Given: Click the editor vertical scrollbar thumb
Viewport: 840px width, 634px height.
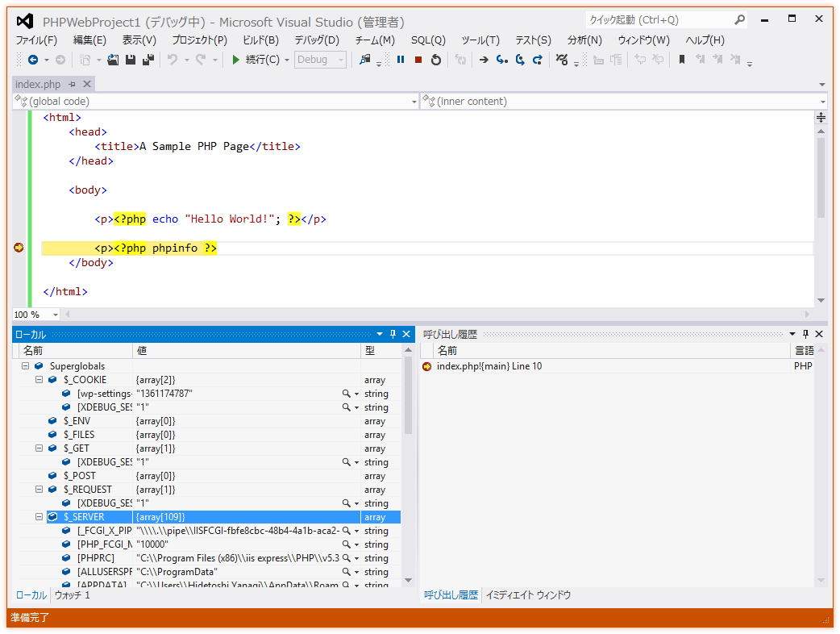Looking at the screenshot, I should 821,177.
